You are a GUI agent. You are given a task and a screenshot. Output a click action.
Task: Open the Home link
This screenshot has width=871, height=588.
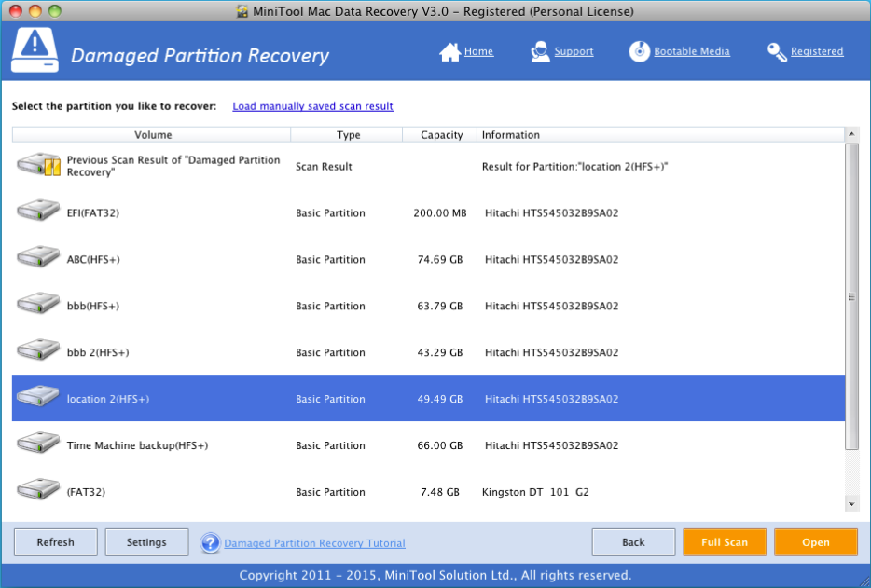(x=478, y=51)
